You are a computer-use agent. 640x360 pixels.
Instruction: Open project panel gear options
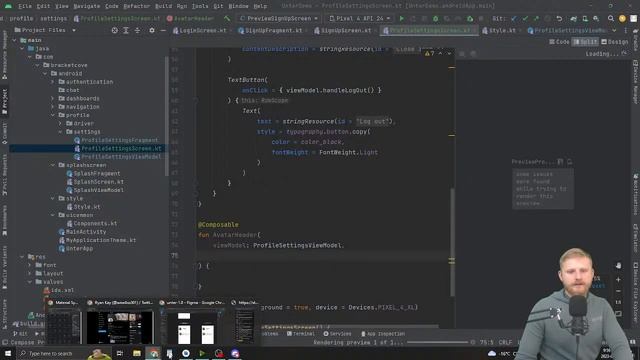(x=152, y=30)
